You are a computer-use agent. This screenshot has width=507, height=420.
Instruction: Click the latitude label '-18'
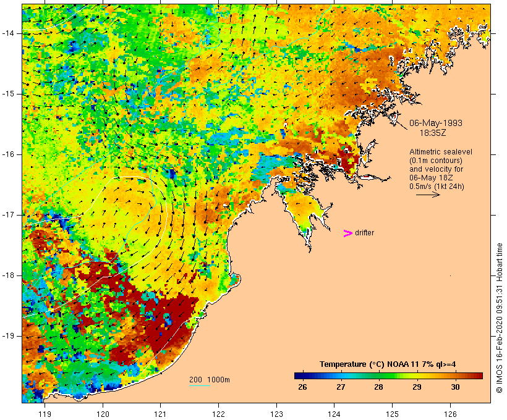(x=8, y=275)
